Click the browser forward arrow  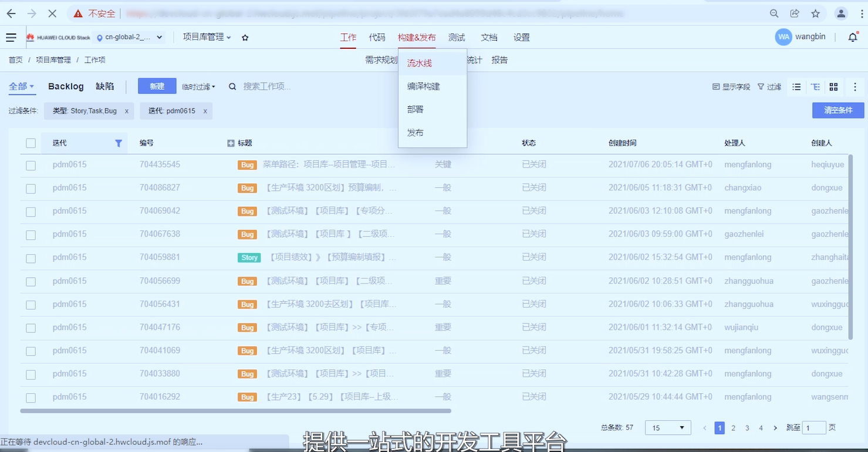click(32, 14)
